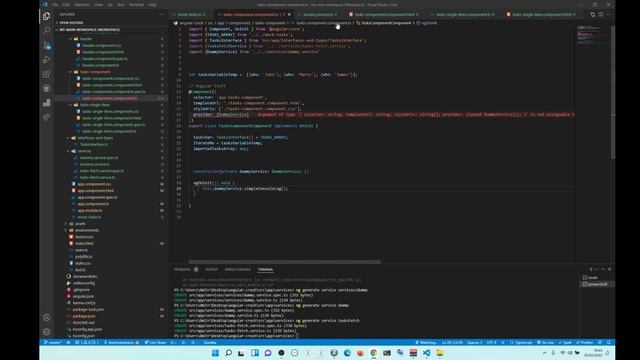Switch to PROBLEMS panel tab
Screen dimensions: 640x360
[182, 269]
